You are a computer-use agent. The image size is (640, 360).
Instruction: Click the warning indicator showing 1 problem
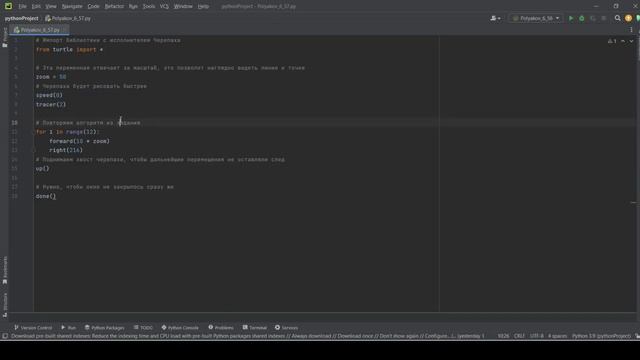pos(612,41)
